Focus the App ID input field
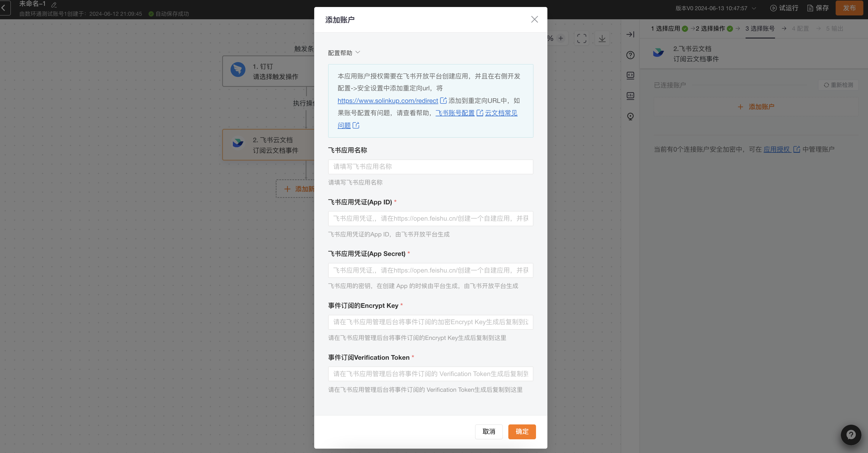 point(431,218)
